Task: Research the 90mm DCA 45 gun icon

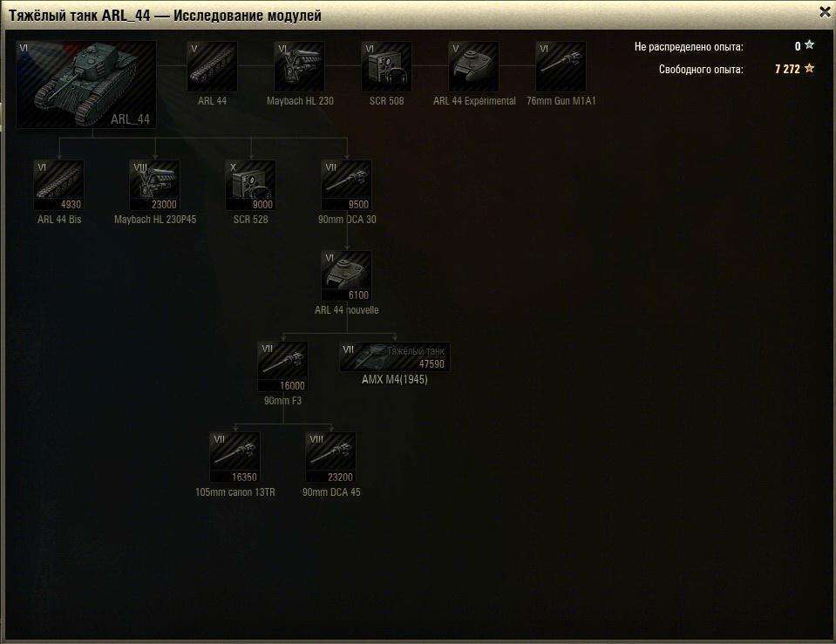Action: pos(330,458)
